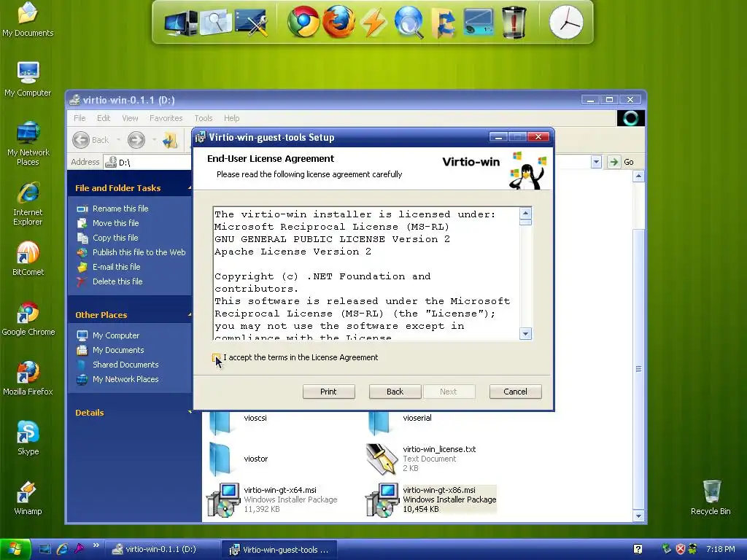Click the Explorer window scroll down arrow
The width and height of the screenshot is (747, 560).
click(x=638, y=516)
